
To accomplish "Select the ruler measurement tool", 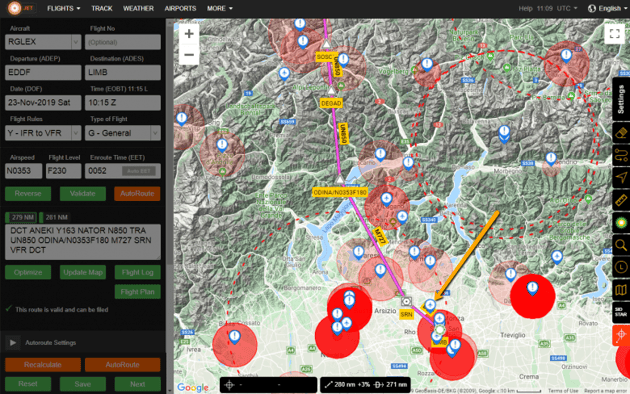I will coord(621,200).
